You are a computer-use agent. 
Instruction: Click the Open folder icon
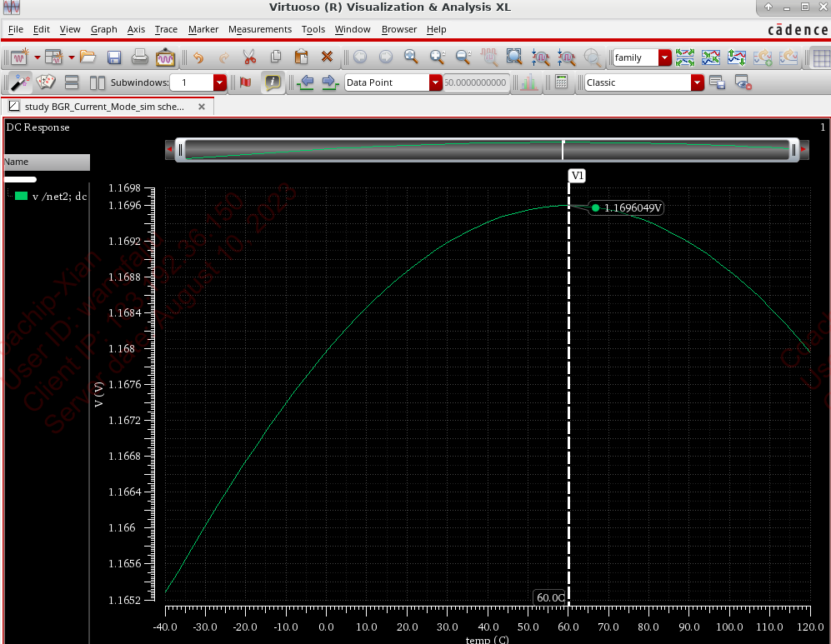click(88, 57)
